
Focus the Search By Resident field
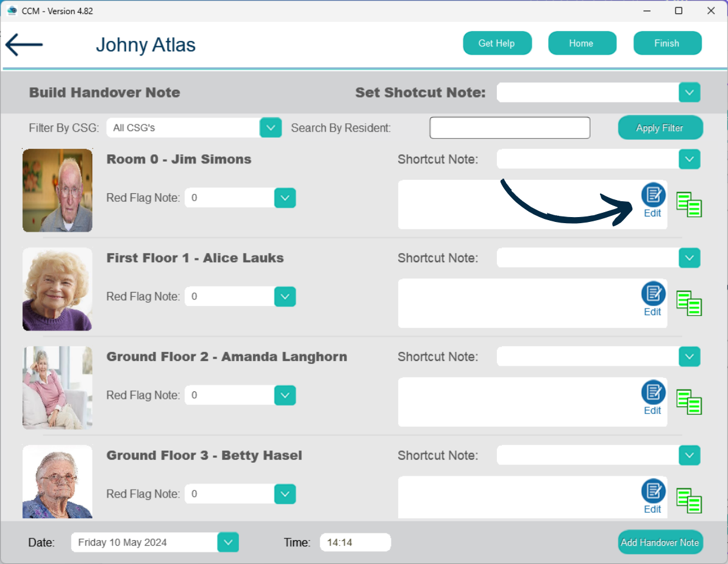pos(510,127)
